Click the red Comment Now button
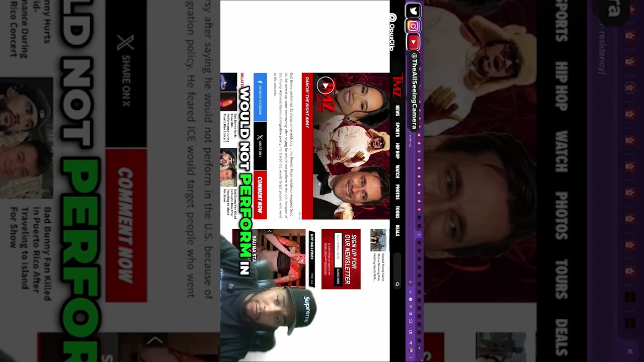Viewport: 644px width, 362px height. coord(260,195)
